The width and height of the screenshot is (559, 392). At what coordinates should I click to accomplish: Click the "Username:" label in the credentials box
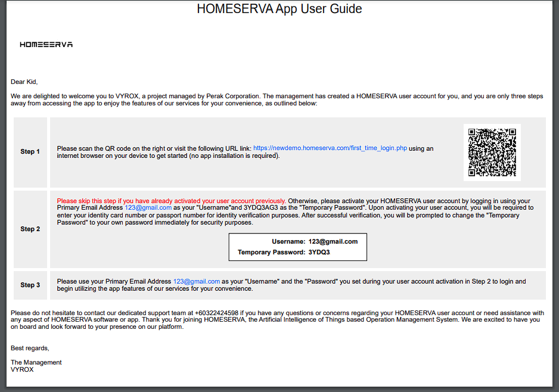coord(288,242)
